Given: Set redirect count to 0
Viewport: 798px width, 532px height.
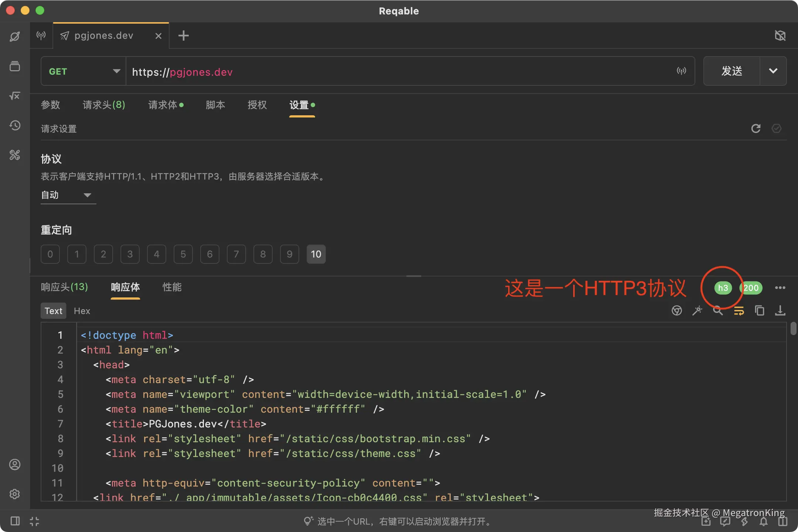Looking at the screenshot, I should coord(50,254).
